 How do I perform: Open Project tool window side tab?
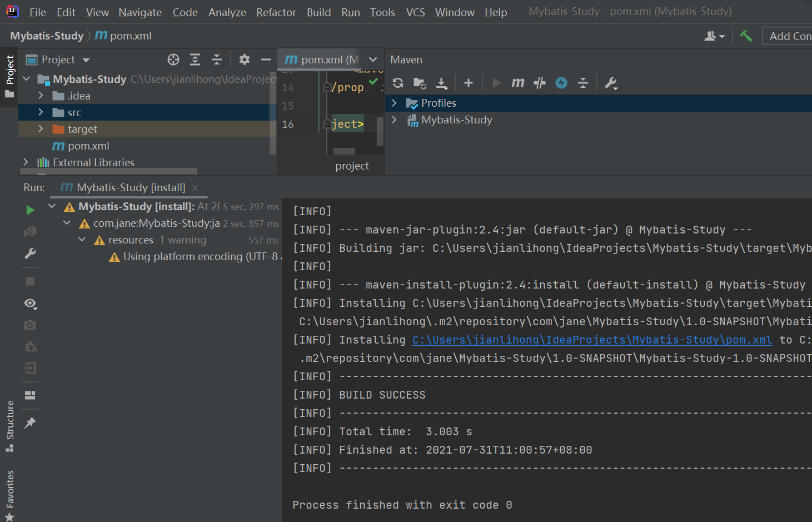9,76
